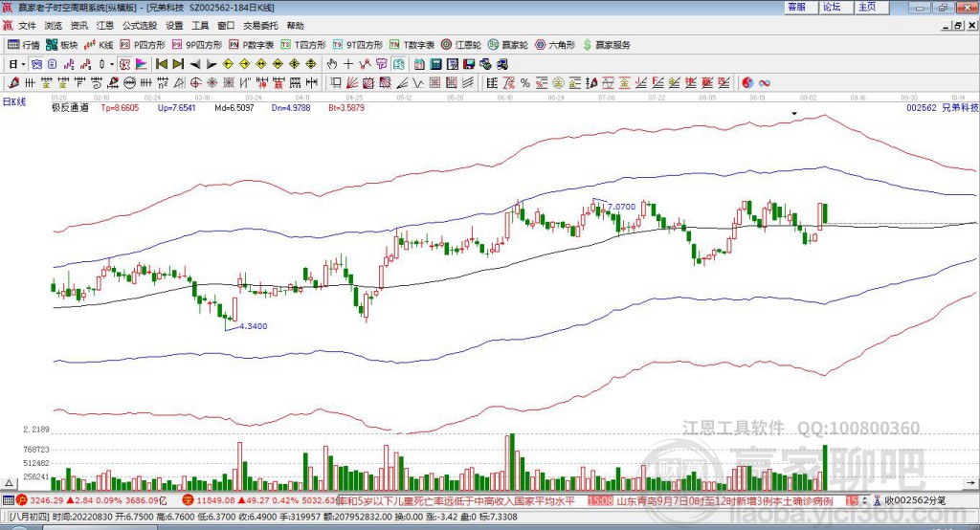Screen dimensions: 980x530
Task: Select the crosshair cursor tool
Action: [x=348, y=64]
